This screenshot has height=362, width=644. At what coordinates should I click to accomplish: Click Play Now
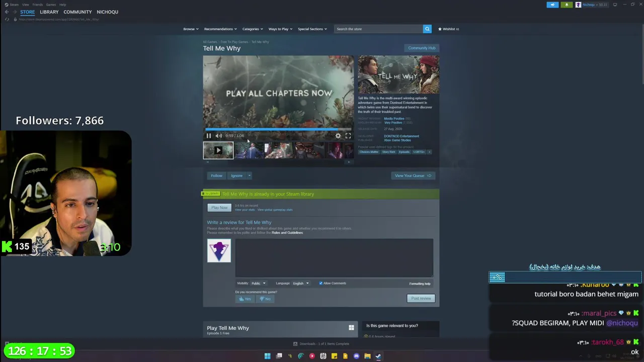tap(219, 208)
